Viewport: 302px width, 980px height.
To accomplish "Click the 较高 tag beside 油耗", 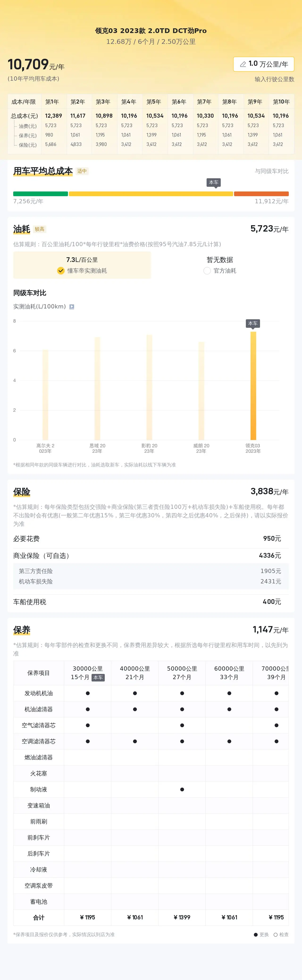I will pyautogui.click(x=40, y=229).
